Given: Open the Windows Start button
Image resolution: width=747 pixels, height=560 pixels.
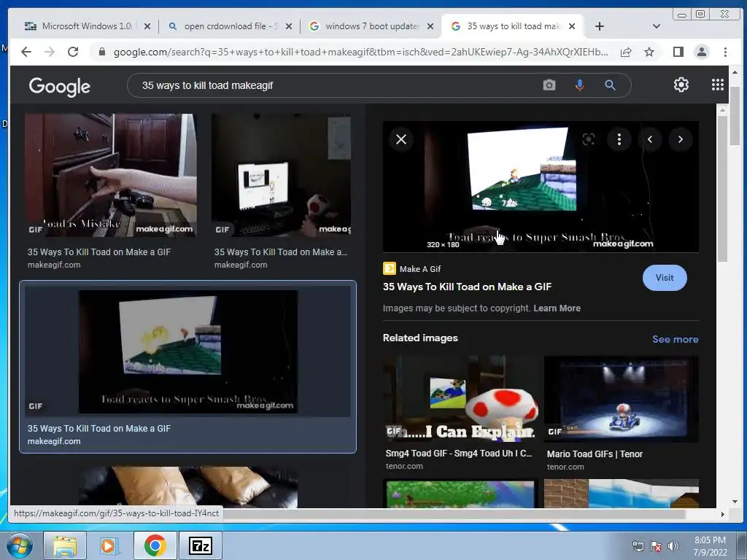Looking at the screenshot, I should click(20, 545).
